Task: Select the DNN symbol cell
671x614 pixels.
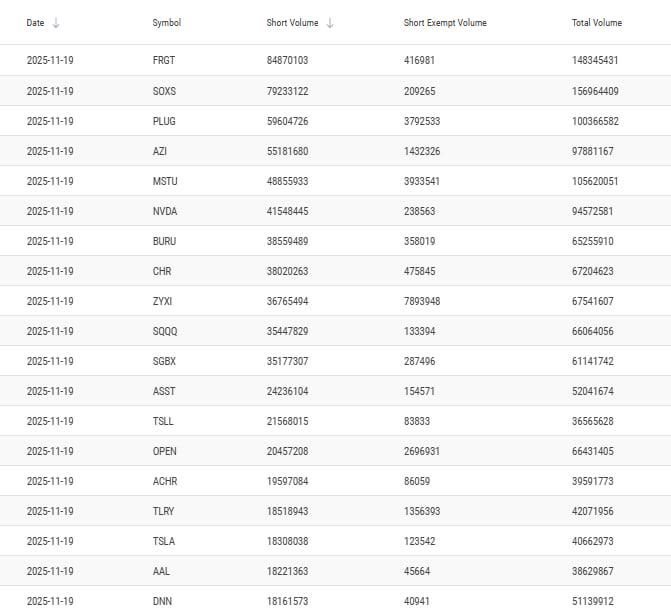Action: 162,601
